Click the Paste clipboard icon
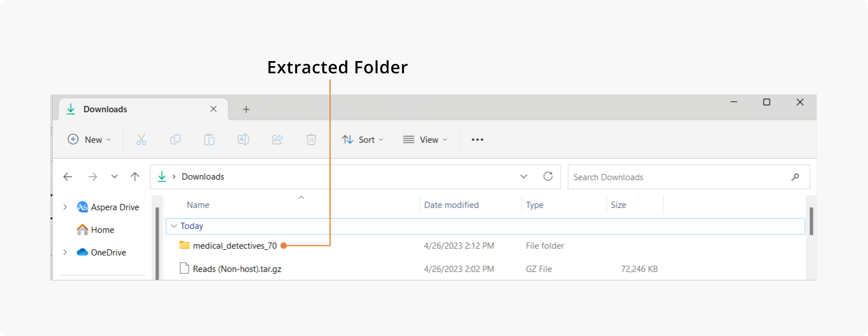The width and height of the screenshot is (868, 336). [209, 139]
